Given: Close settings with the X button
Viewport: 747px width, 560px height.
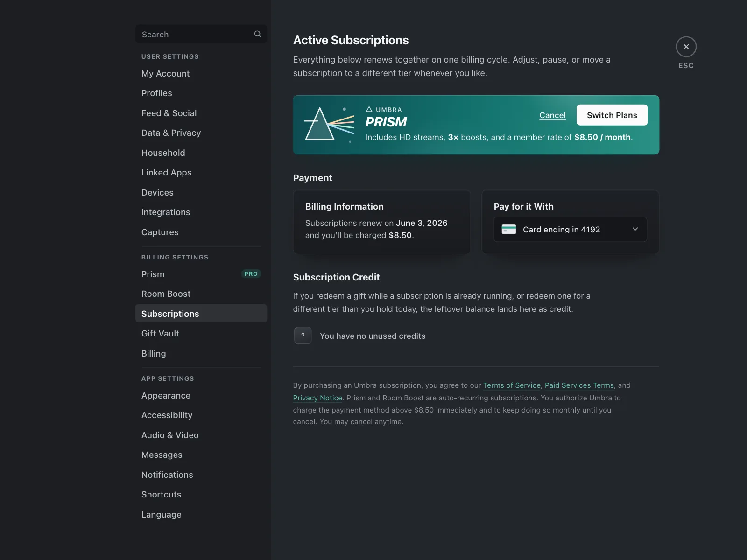Looking at the screenshot, I should 686,47.
